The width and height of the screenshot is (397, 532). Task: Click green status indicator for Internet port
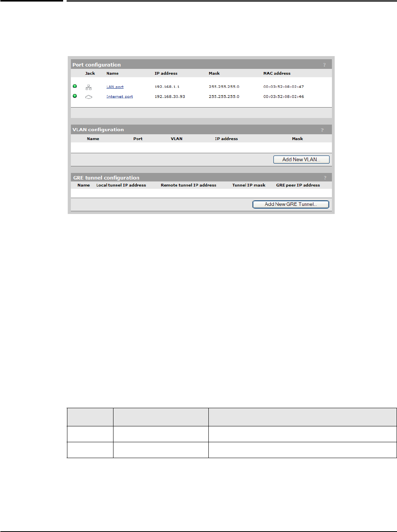click(75, 96)
